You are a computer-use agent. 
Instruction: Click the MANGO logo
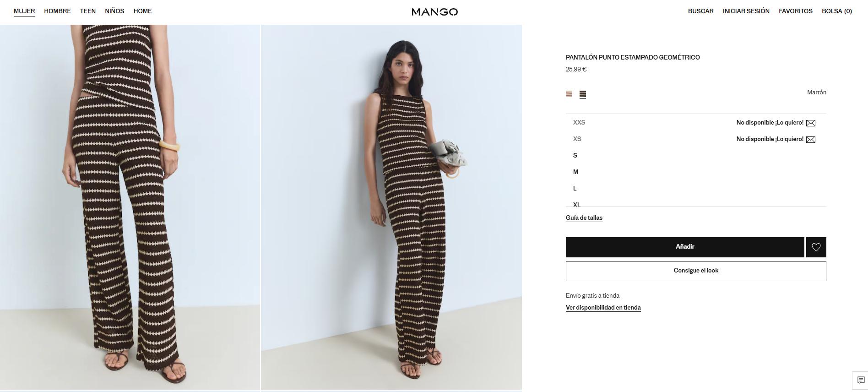point(434,12)
